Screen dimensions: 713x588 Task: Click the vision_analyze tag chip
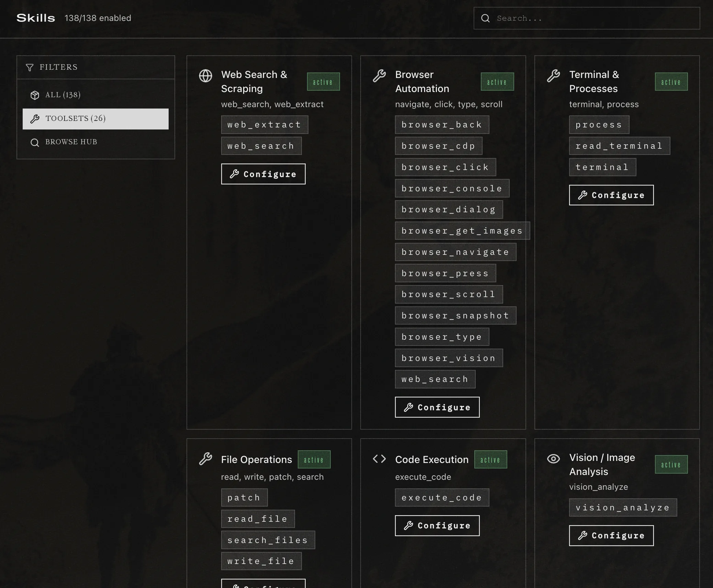point(623,508)
